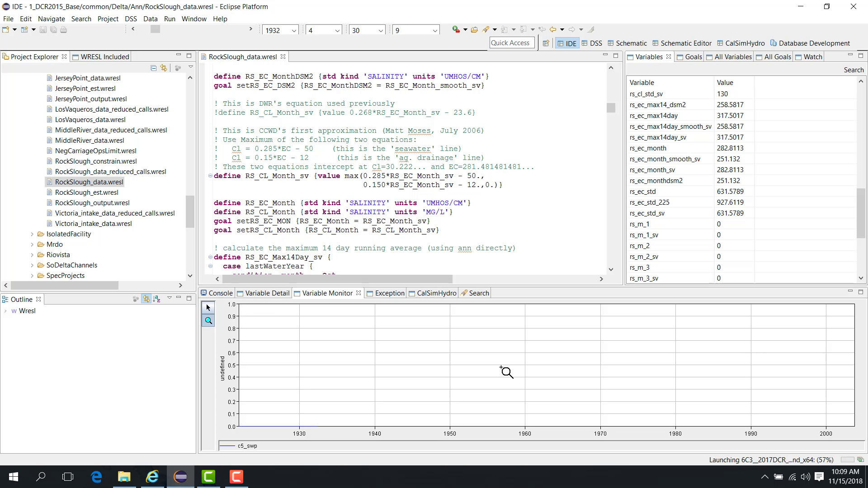Viewport: 868px width, 488px height.
Task: Expand the SpecProjects folder
Action: point(32,276)
